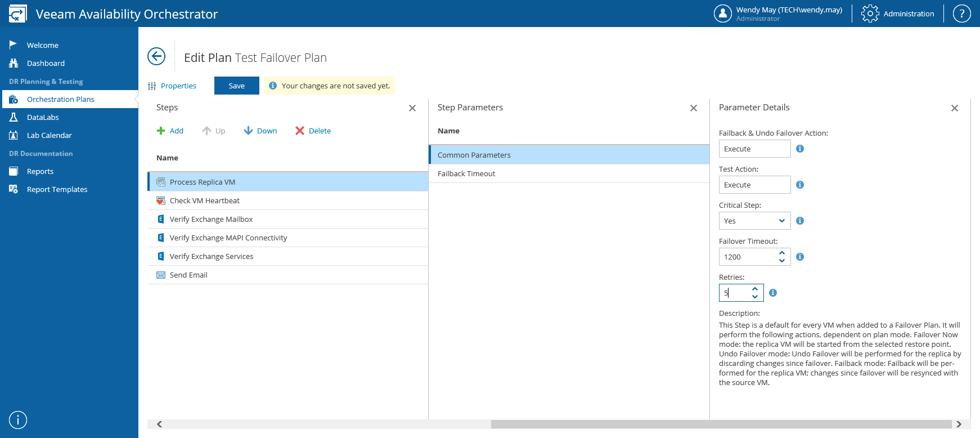The image size is (980, 438).
Task: Click the Send Email envelope icon
Action: click(161, 275)
